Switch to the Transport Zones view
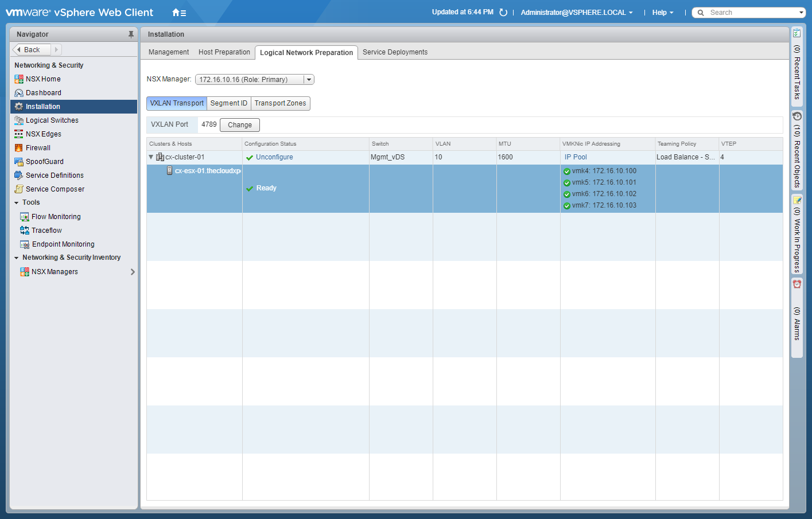Screen dimensions: 812x519 [x=280, y=103]
